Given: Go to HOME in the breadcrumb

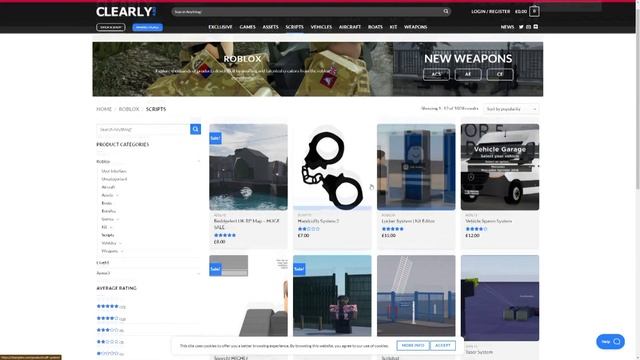Looking at the screenshot, I should 104,109.
